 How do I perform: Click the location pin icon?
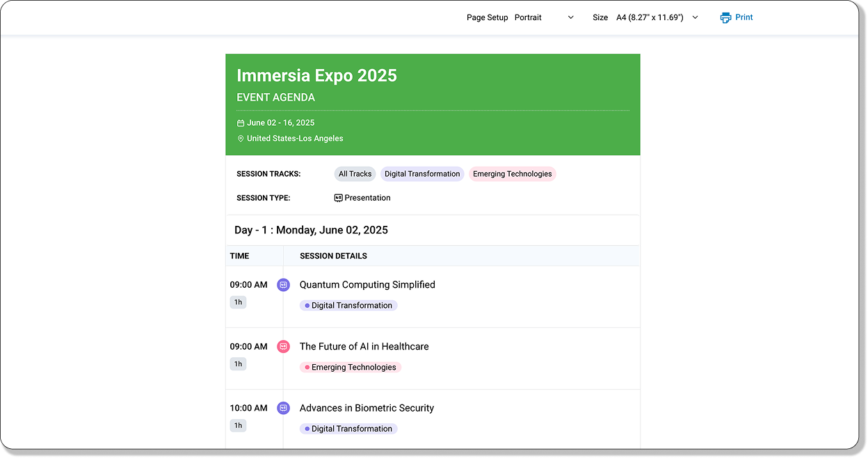241,139
